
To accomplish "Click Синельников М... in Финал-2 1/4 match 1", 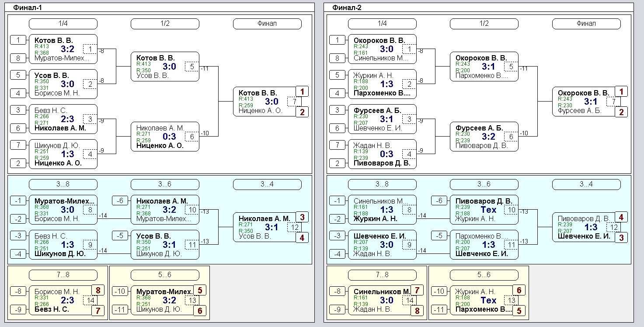I will point(380,58).
